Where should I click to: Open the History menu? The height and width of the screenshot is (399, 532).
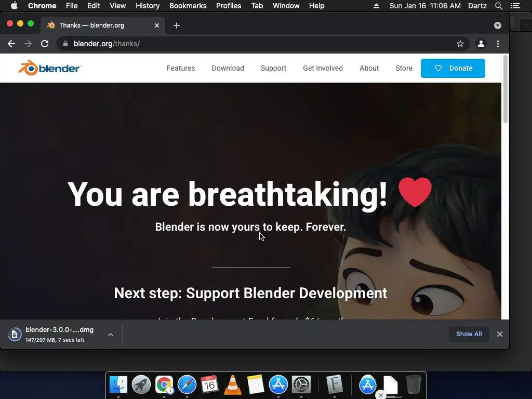(x=148, y=6)
